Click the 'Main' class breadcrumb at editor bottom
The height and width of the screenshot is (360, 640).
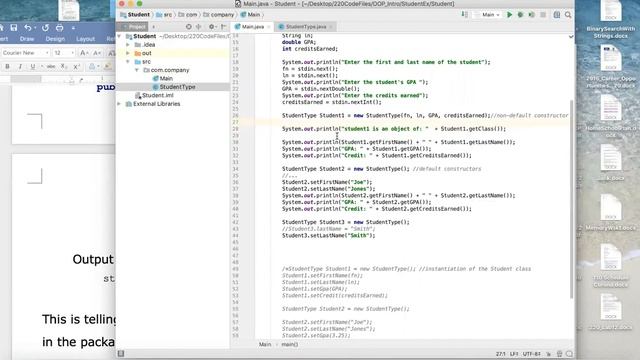265,344
